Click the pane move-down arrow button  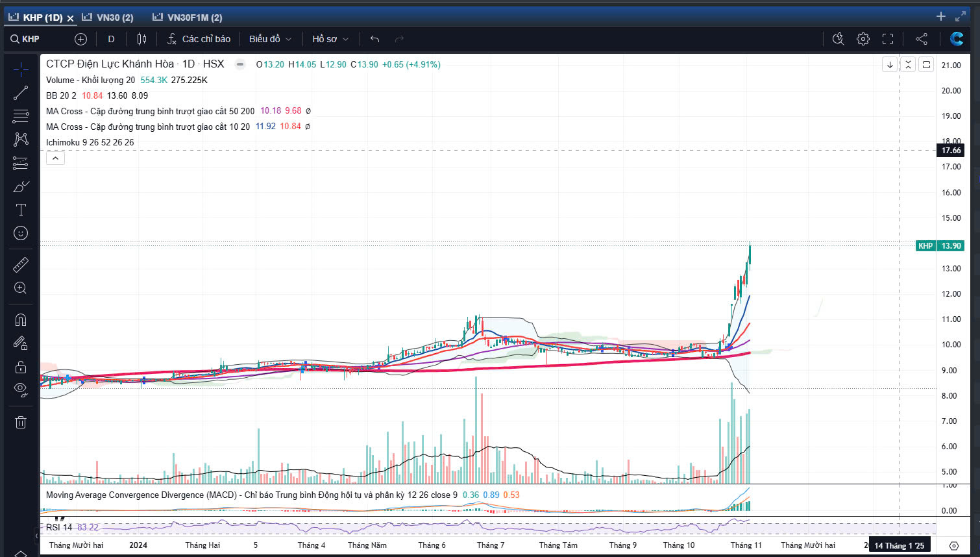click(x=890, y=64)
